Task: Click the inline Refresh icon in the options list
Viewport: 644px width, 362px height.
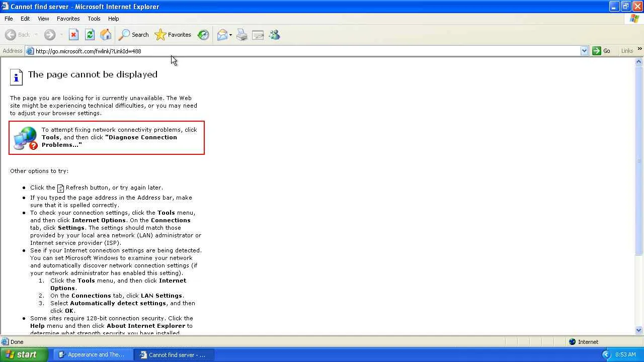Action: coord(60,188)
